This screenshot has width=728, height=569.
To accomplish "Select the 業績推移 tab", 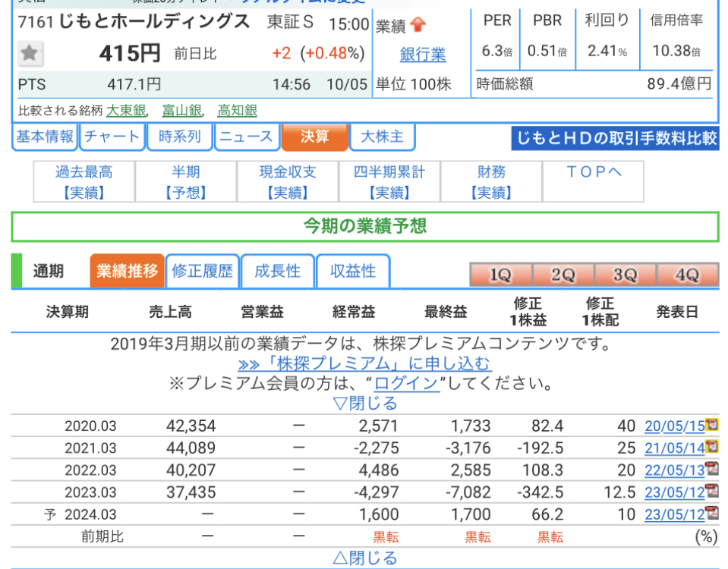I will [x=128, y=271].
